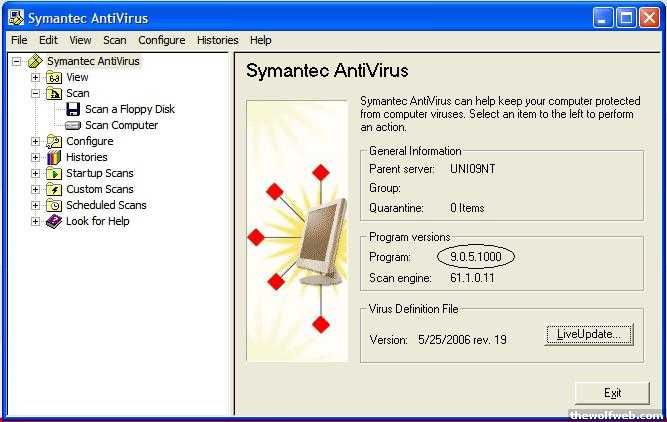The height and width of the screenshot is (422, 667).
Task: Open the Configure menu in menu bar
Action: point(161,40)
